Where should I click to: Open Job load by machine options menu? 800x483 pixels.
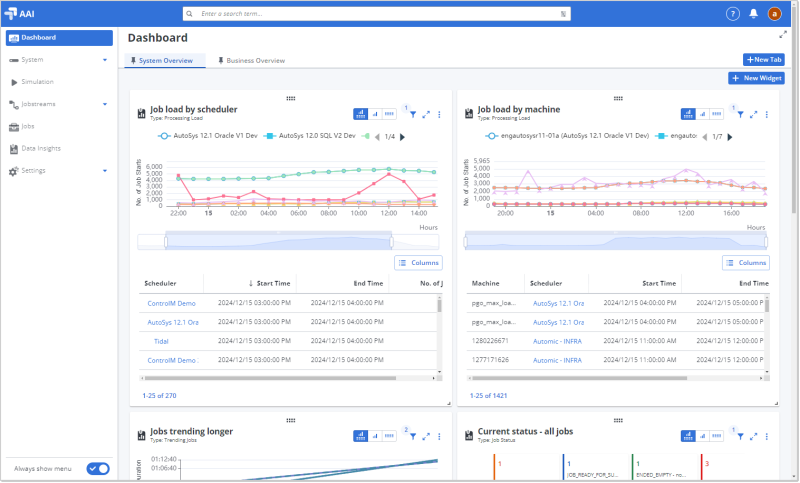[767, 114]
